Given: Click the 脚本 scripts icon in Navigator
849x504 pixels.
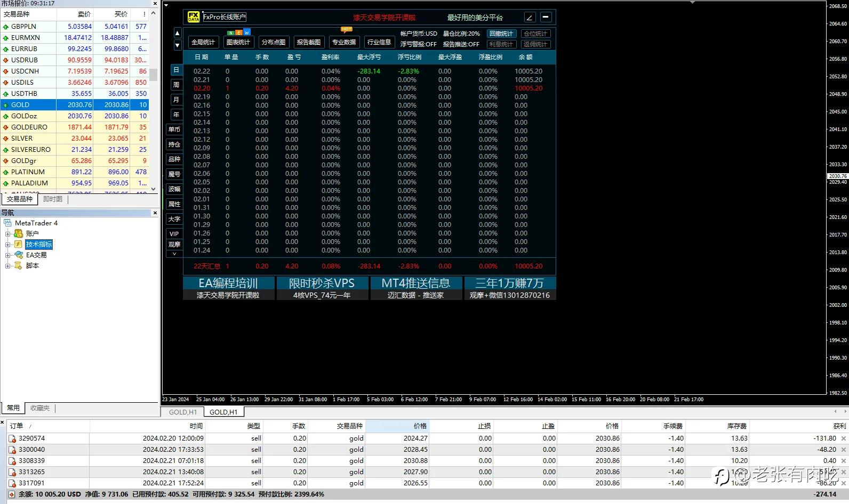Looking at the screenshot, I should (x=19, y=265).
